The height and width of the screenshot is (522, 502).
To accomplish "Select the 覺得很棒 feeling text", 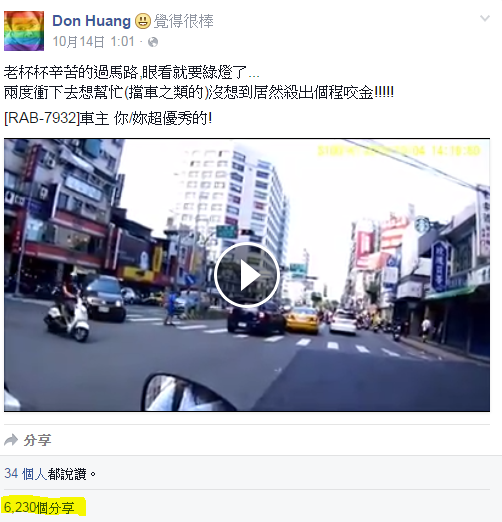I will (x=183, y=21).
